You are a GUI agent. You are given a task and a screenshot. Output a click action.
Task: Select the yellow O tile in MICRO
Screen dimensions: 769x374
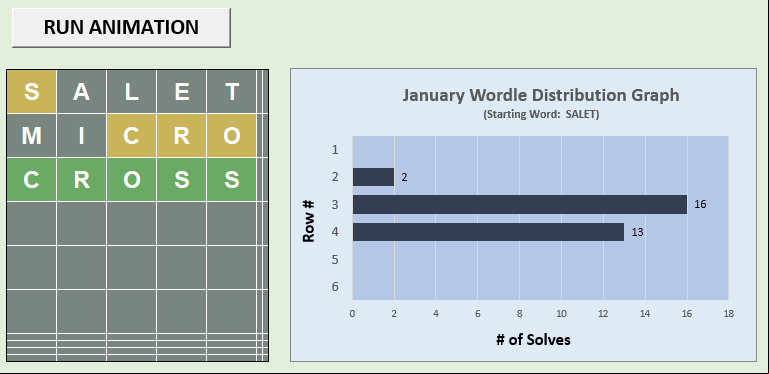231,136
